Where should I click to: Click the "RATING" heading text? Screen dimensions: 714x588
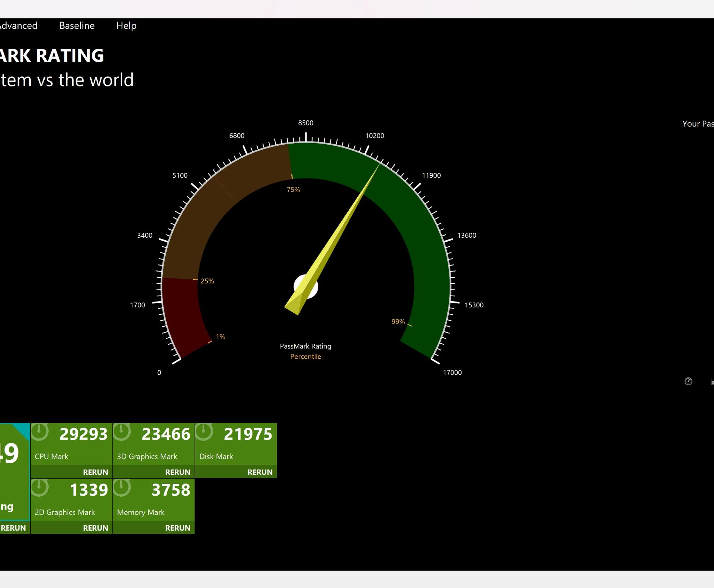70,55
